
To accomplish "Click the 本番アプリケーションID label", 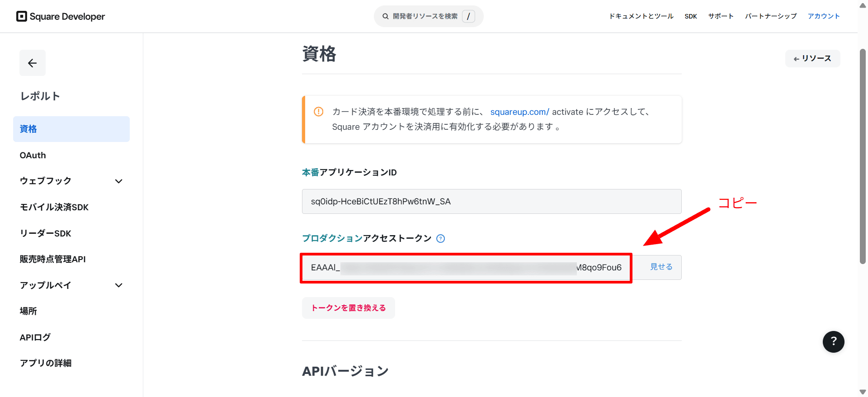I will (349, 172).
